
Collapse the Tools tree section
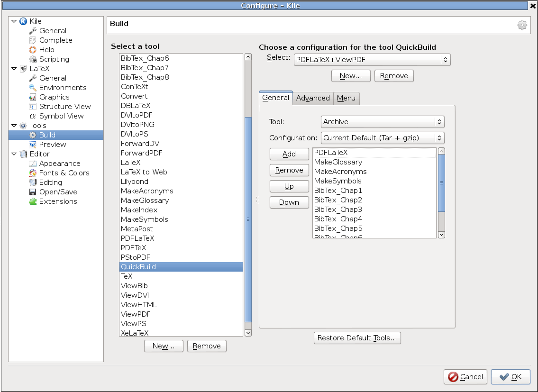coord(14,126)
